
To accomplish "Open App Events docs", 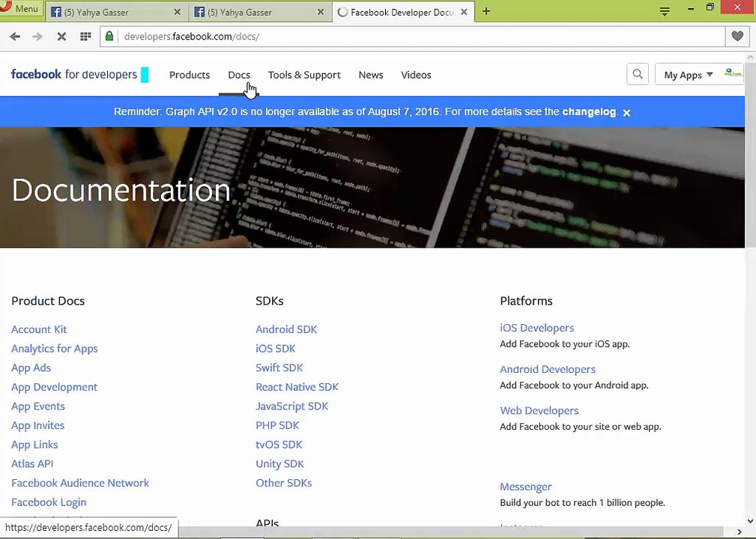I will click(x=38, y=406).
